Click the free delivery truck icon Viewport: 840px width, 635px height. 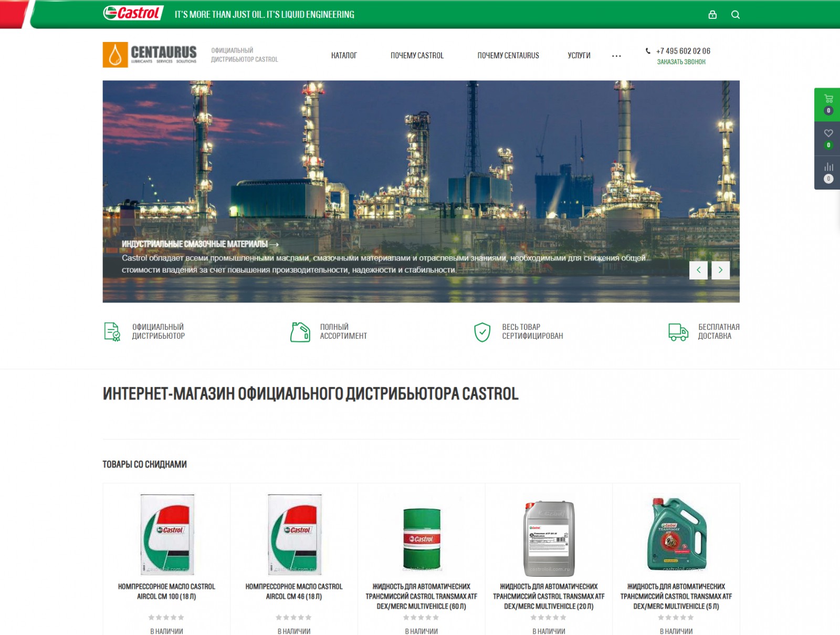(x=678, y=332)
